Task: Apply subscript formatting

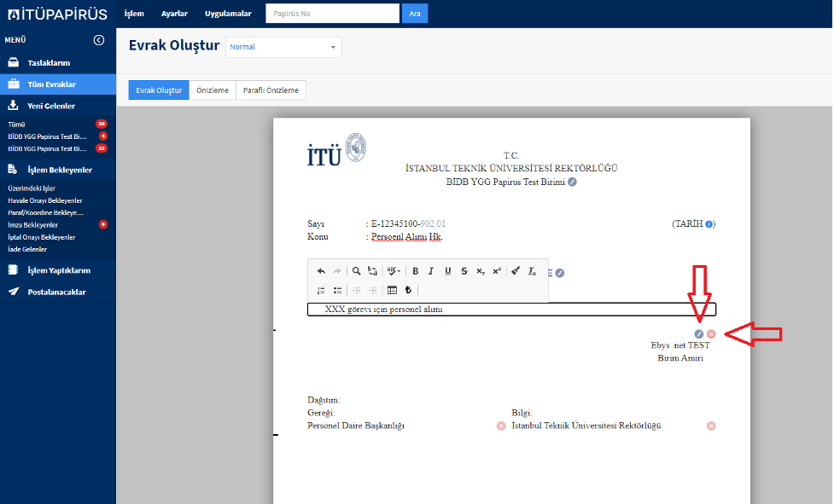Action: (481, 271)
